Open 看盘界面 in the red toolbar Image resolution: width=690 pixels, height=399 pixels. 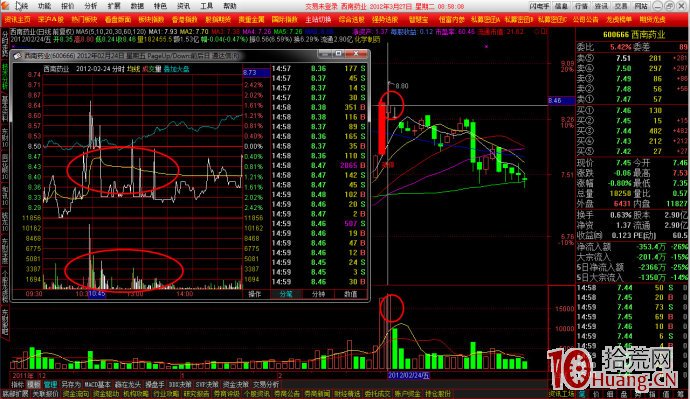click(x=117, y=20)
